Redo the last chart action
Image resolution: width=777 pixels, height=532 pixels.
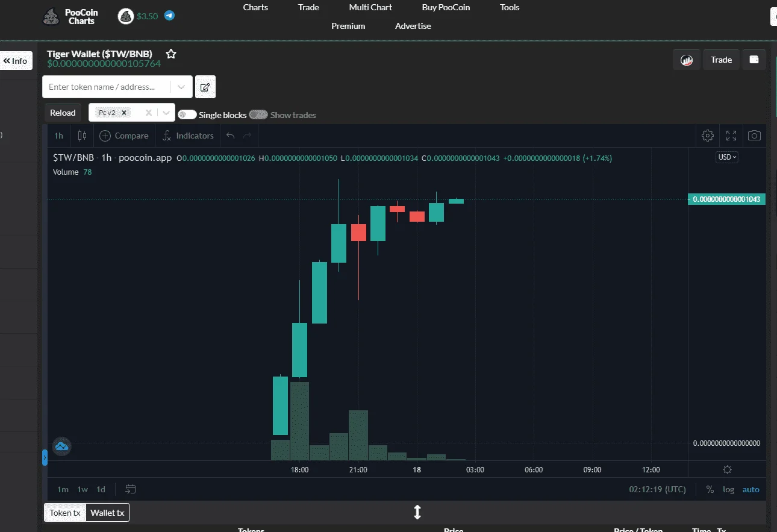click(247, 136)
